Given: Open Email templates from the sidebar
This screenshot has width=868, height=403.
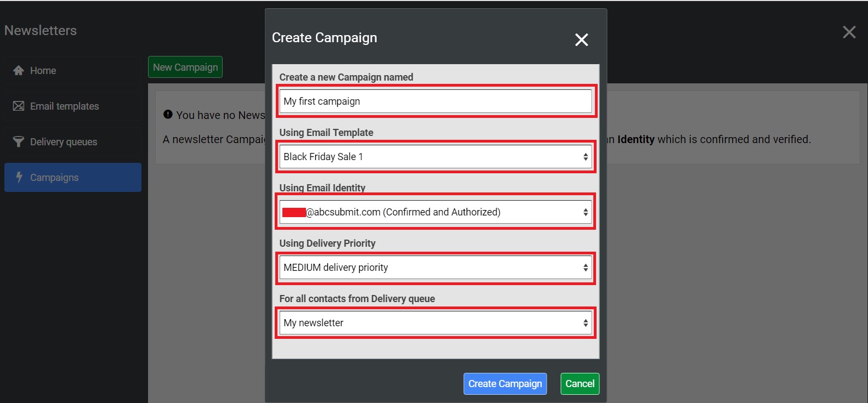Looking at the screenshot, I should click(x=65, y=106).
